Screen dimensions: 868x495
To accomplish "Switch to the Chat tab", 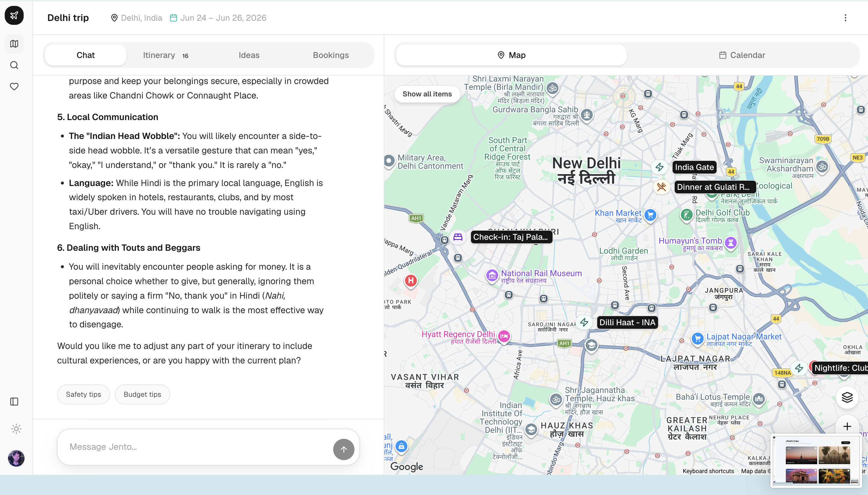I will click(86, 55).
